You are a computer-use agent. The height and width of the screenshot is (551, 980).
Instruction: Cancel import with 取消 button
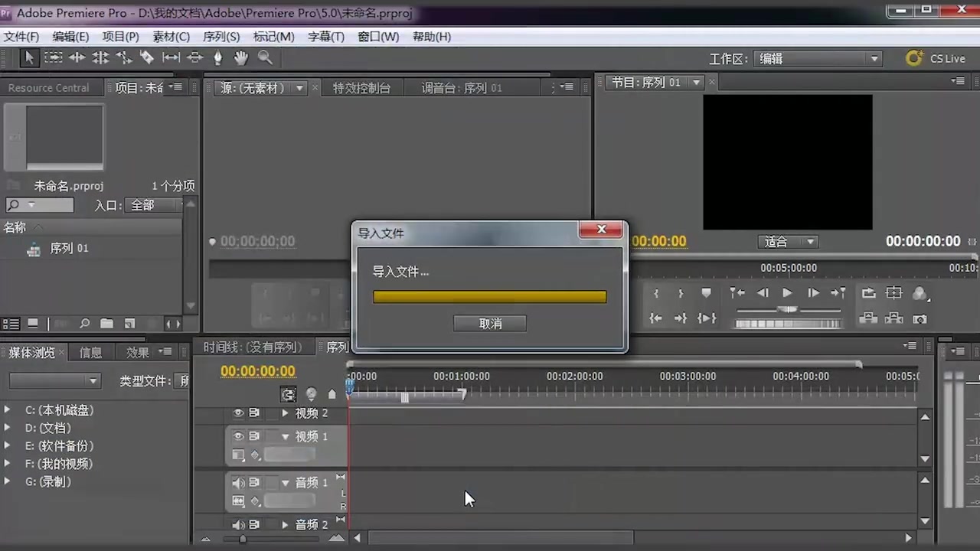pos(490,324)
